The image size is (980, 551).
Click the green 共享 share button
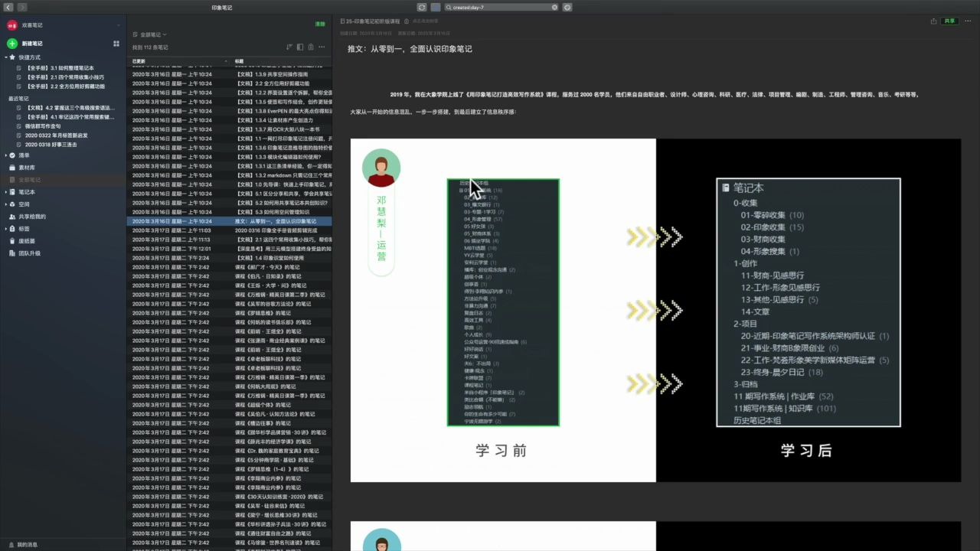[x=949, y=21]
